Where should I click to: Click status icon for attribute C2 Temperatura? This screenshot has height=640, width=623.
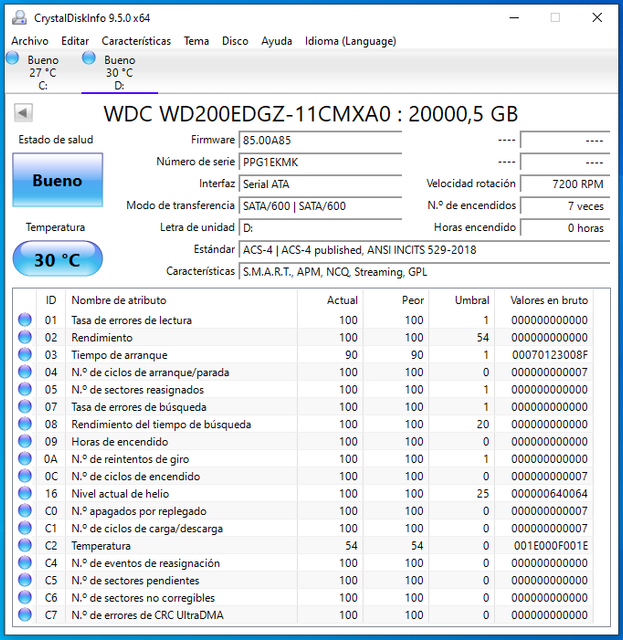point(25,545)
